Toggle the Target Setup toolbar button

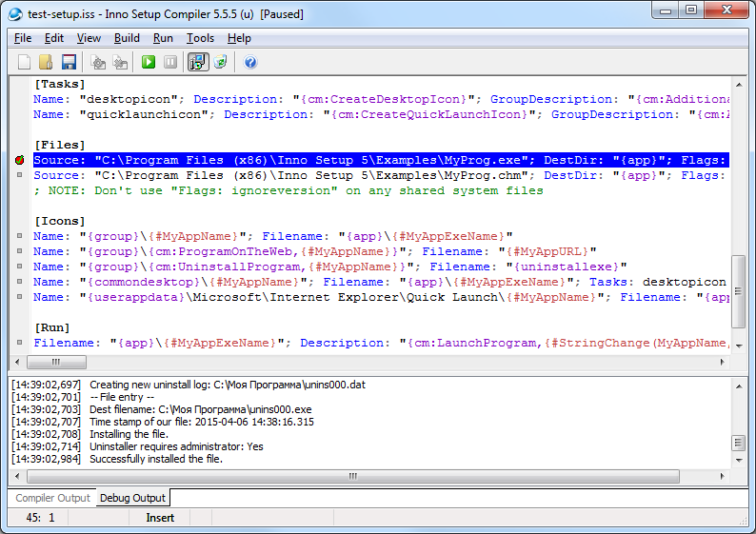198,62
